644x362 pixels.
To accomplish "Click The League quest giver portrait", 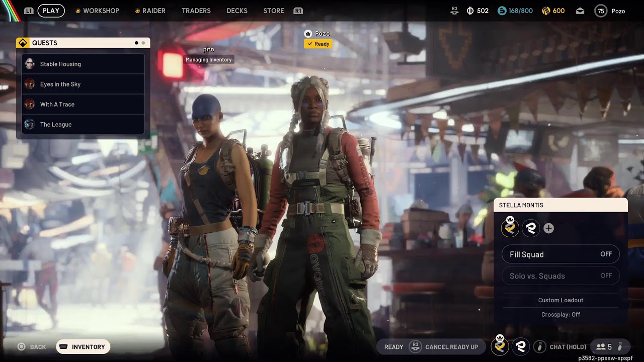I will (x=30, y=124).
